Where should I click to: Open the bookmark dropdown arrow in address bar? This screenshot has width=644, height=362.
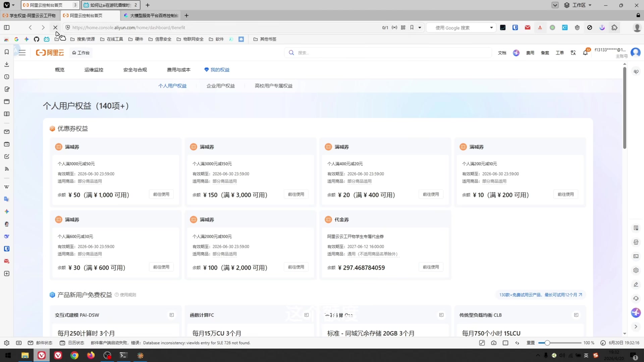coord(420,27)
